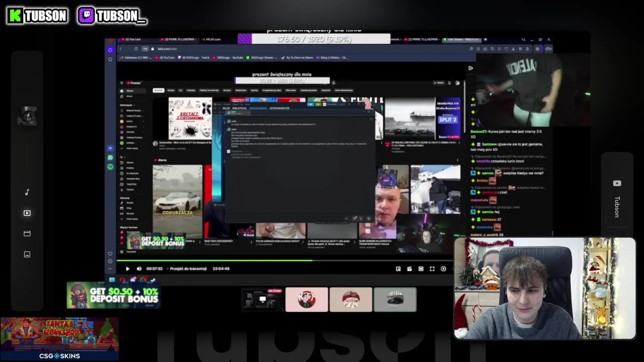Image resolution: width=644 pixels, height=362 pixels.
Task: Reload the page with browser refresh icon
Action: coord(136,49)
